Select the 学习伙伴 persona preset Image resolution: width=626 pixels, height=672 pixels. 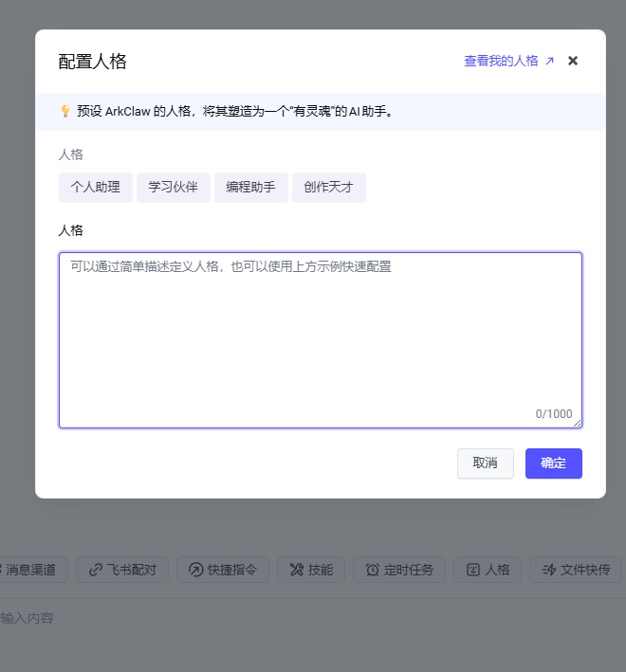pyautogui.click(x=174, y=188)
